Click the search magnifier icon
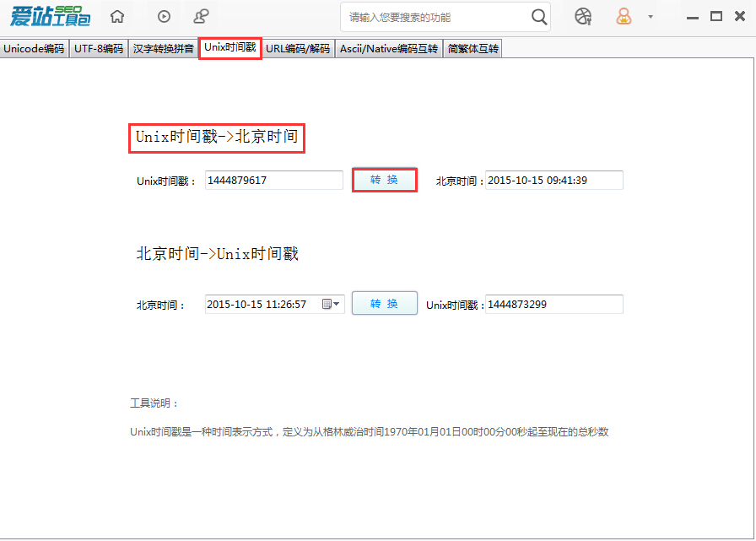The width and height of the screenshot is (756, 541). pyautogui.click(x=540, y=16)
